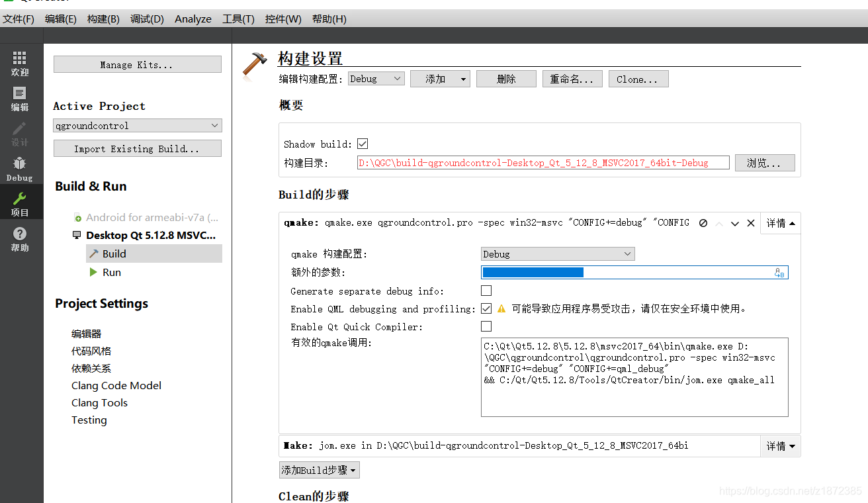Screen dimensions: 868x503
Task: Open Analyze menu
Action: pos(193,19)
